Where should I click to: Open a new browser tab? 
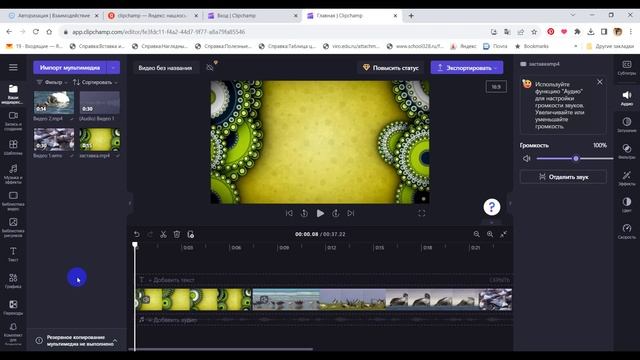pos(411,16)
